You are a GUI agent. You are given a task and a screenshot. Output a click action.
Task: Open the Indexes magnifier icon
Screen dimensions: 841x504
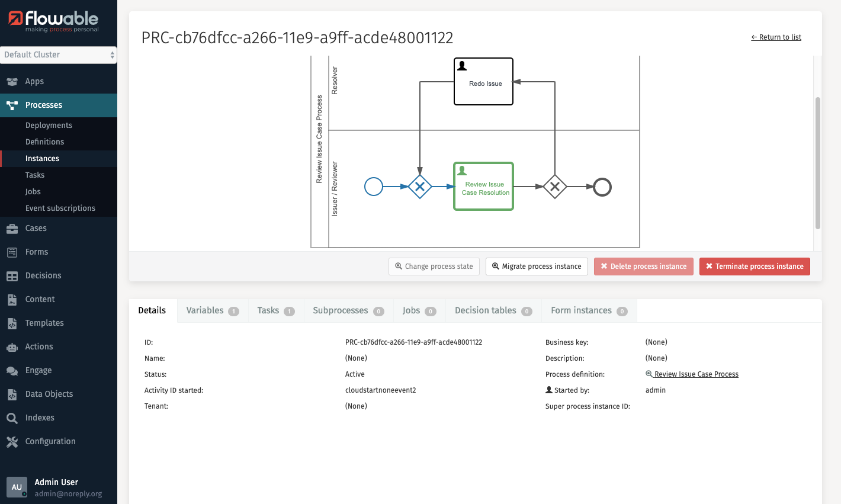12,418
